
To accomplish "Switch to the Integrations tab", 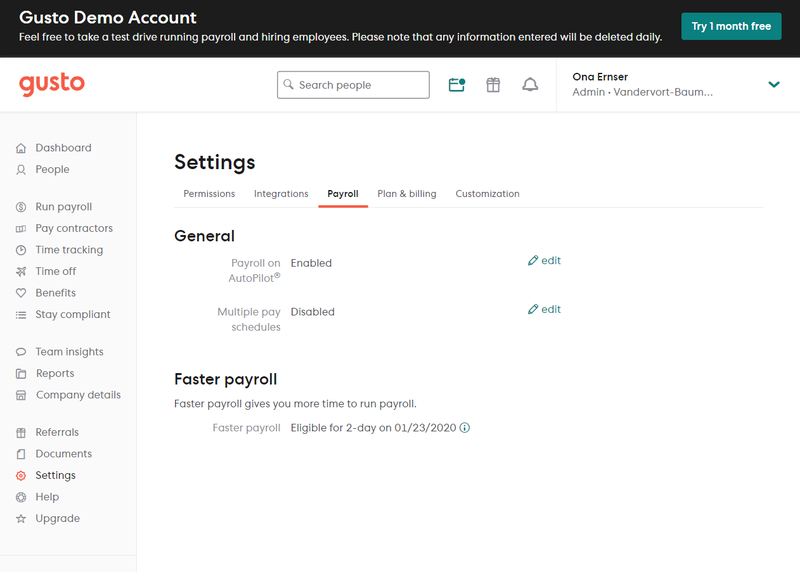I will [281, 194].
